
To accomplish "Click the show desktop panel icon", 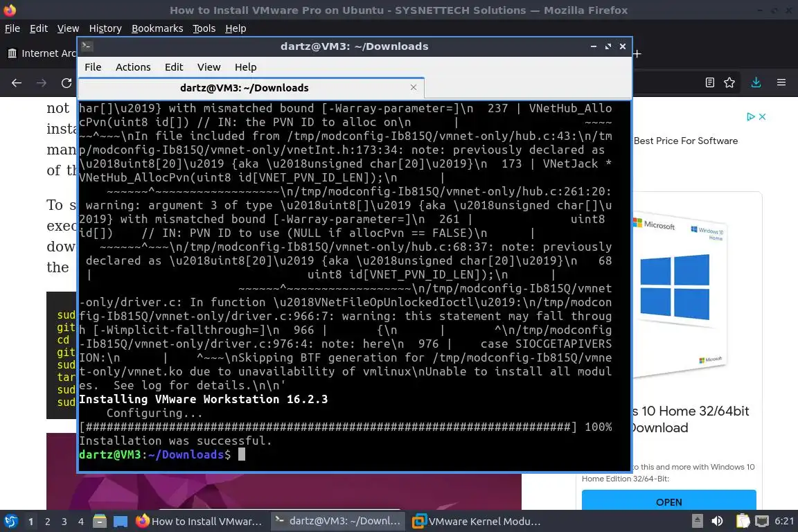I will click(121, 522).
